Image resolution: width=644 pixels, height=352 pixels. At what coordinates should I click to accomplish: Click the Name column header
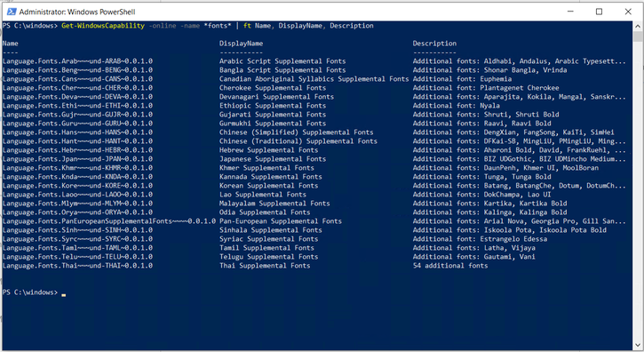pos(11,44)
